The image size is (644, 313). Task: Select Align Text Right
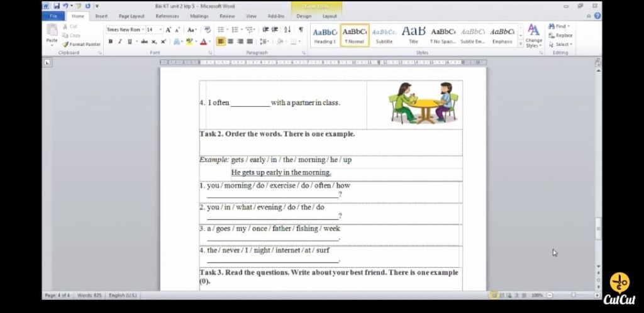point(240,41)
